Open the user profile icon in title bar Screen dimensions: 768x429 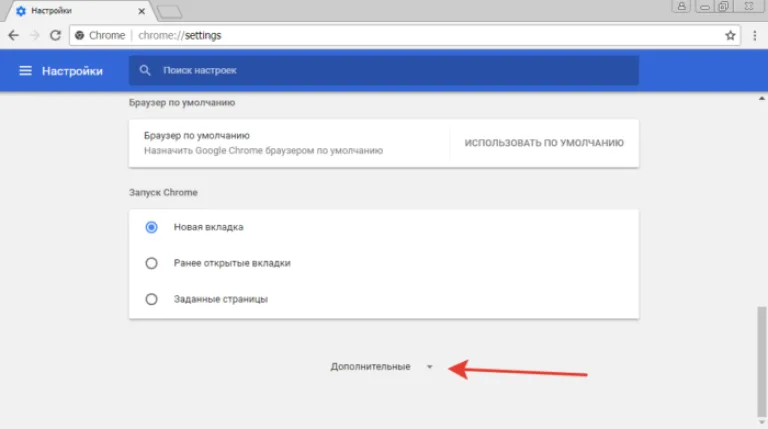pyautogui.click(x=681, y=6)
